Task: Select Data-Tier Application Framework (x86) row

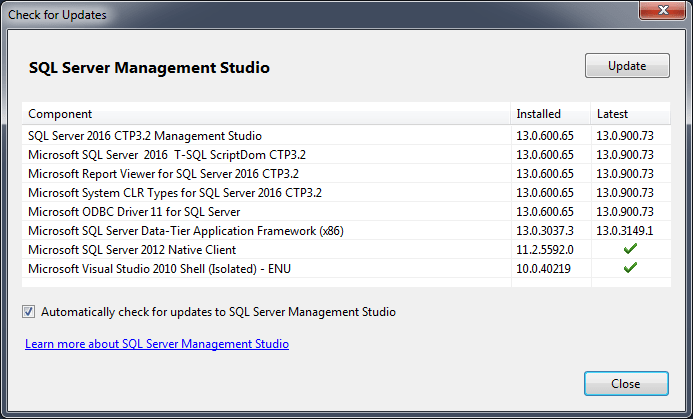Action: 185,230
